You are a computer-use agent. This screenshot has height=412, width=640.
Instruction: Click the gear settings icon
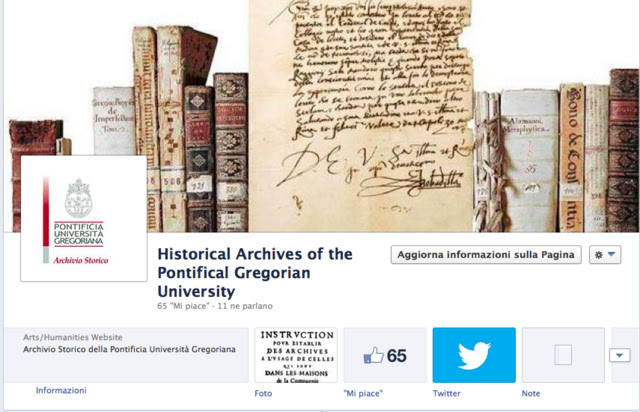[x=599, y=255]
